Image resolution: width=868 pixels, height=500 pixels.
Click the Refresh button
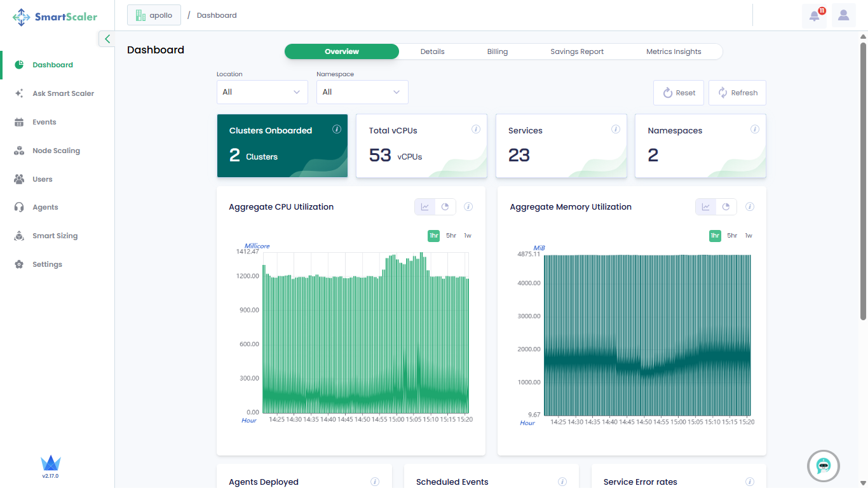(737, 92)
